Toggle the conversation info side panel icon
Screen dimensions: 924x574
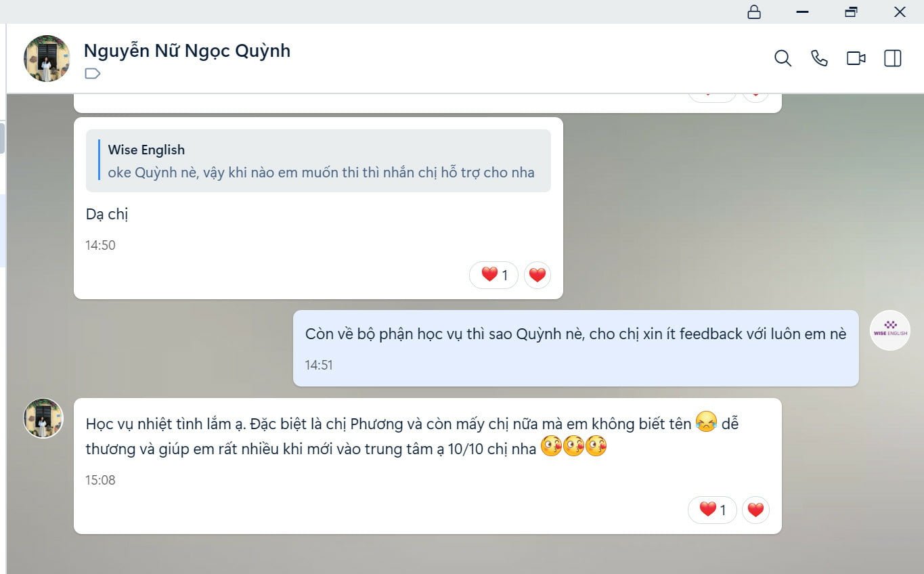click(893, 58)
